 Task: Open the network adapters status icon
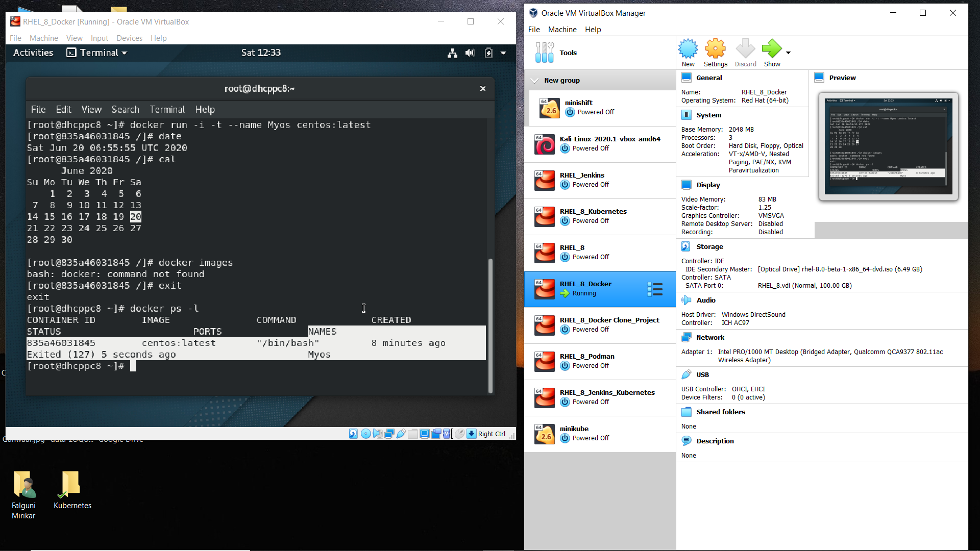coord(389,434)
